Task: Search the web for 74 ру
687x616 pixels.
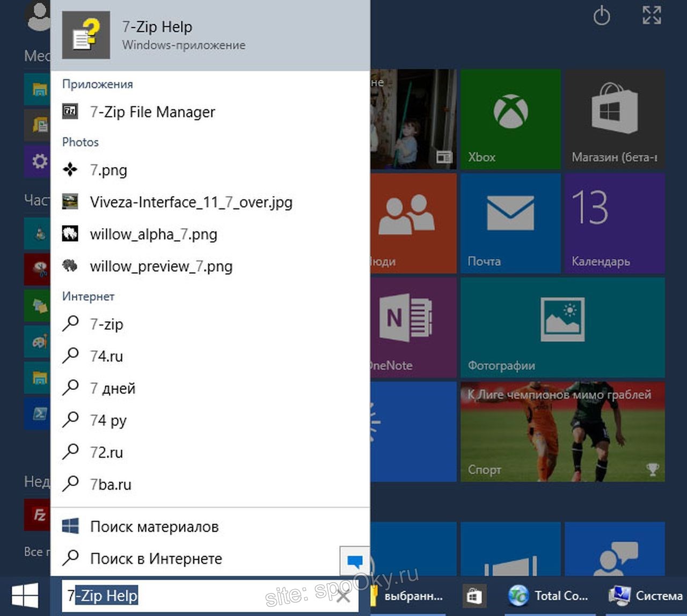Action: (210, 420)
